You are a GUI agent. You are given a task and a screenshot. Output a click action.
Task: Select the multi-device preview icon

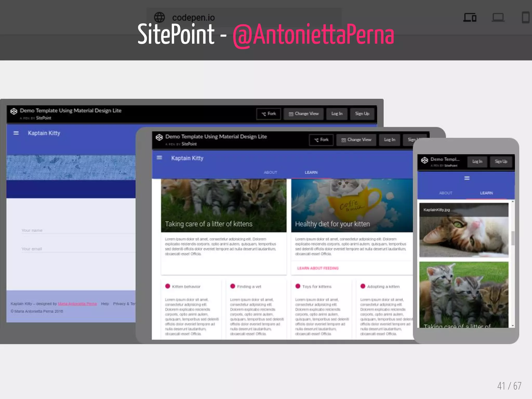(470, 17)
